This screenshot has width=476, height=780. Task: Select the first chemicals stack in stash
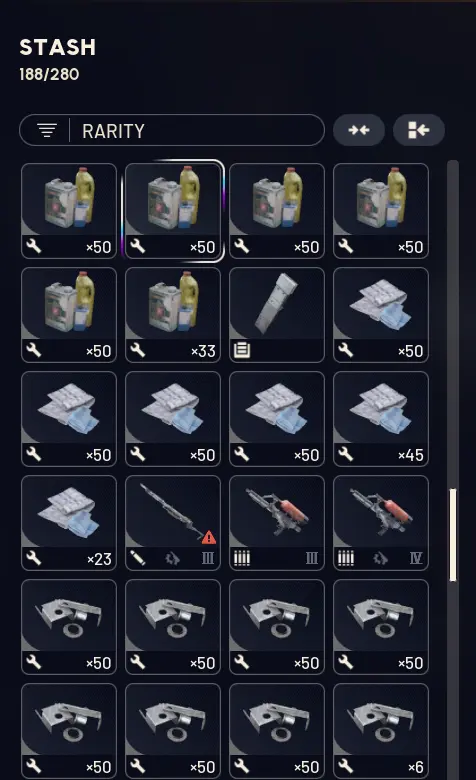[x=69, y=210]
